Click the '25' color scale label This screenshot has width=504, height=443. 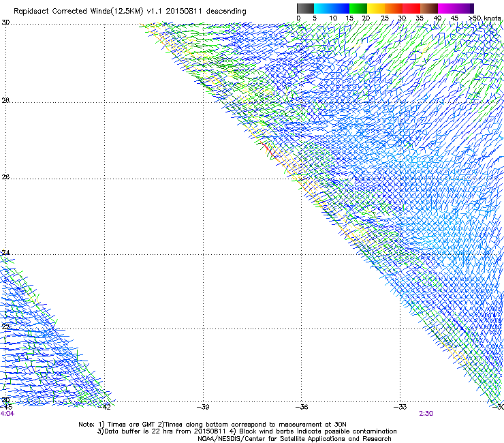point(385,18)
